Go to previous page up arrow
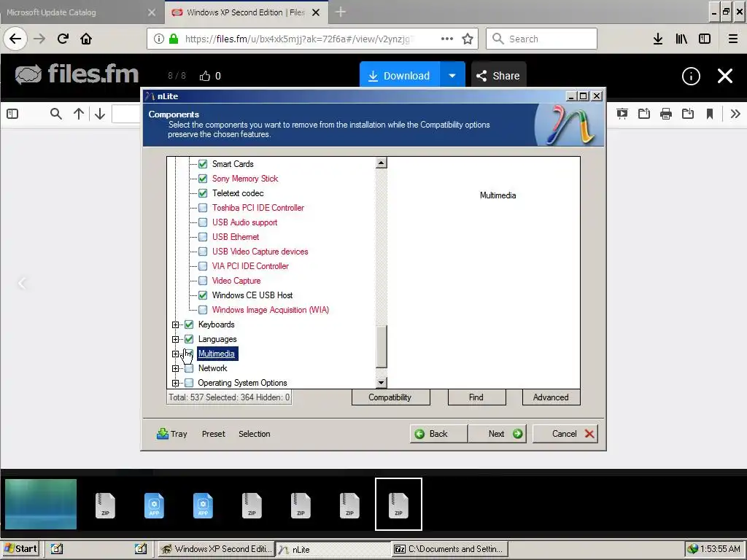747x560 pixels. 79,114
